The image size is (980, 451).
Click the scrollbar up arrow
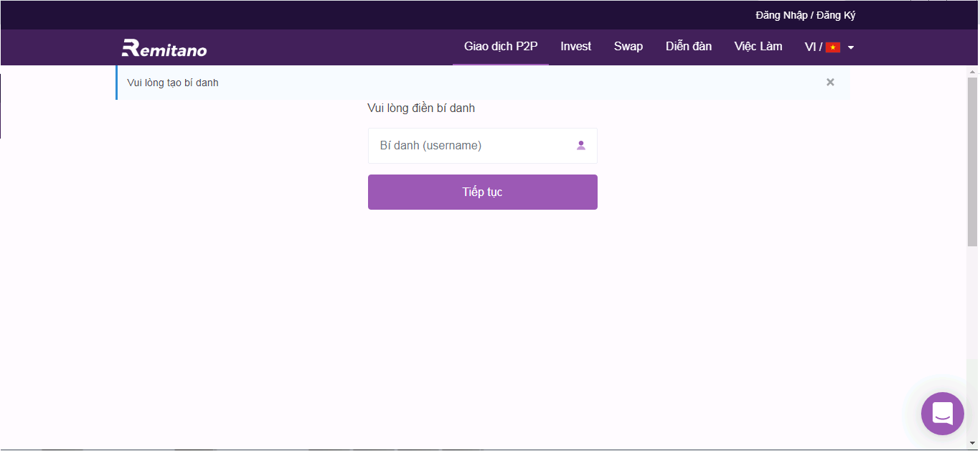coord(973,72)
